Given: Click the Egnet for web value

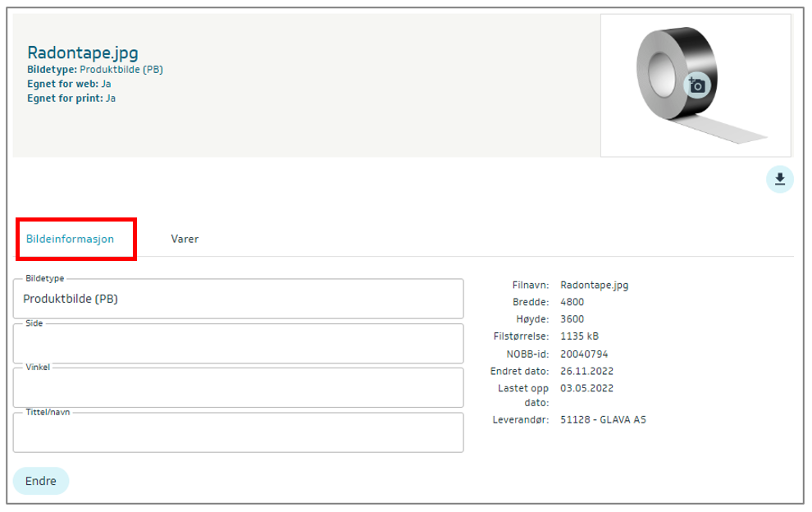Looking at the screenshot, I should (x=107, y=84).
